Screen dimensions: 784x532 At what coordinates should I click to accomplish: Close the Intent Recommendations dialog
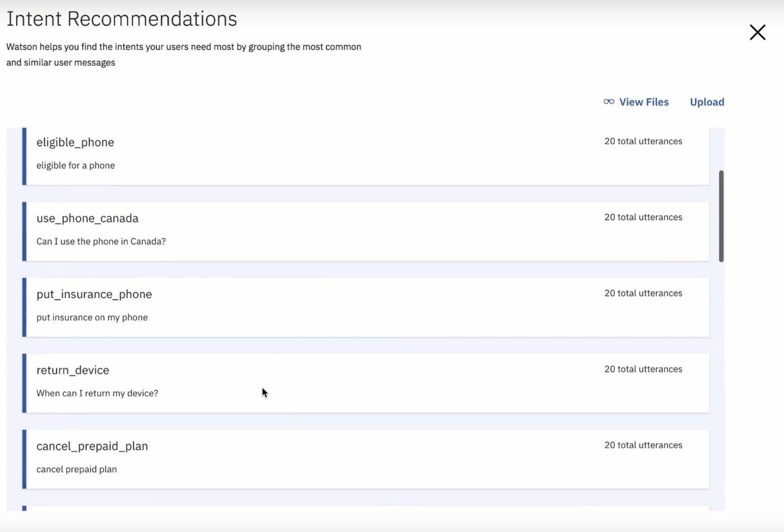[757, 32]
